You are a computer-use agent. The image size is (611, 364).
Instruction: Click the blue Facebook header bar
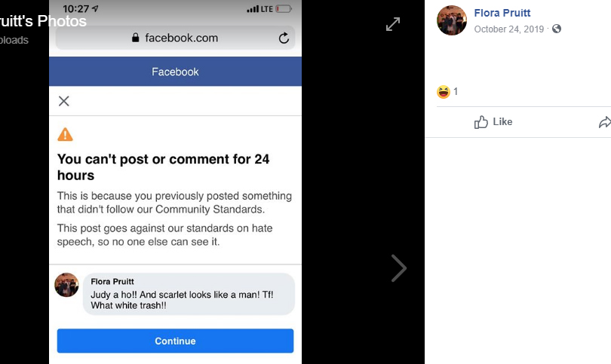(x=175, y=72)
